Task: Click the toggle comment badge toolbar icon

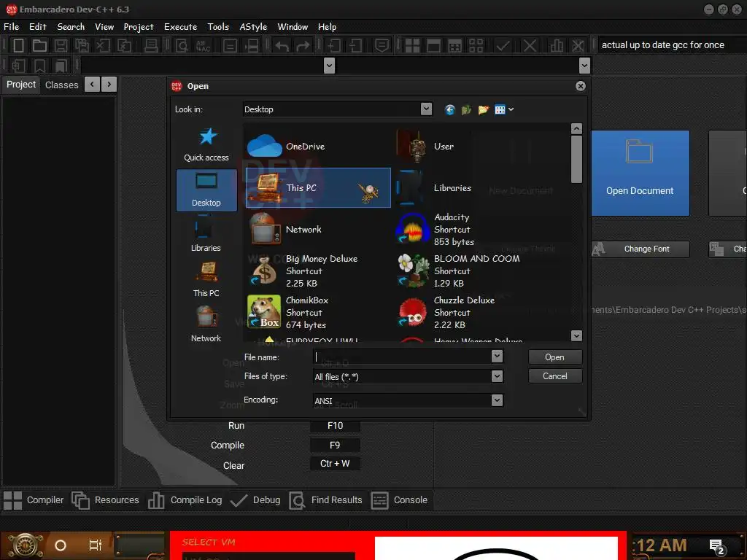Action: pyautogui.click(x=382, y=46)
